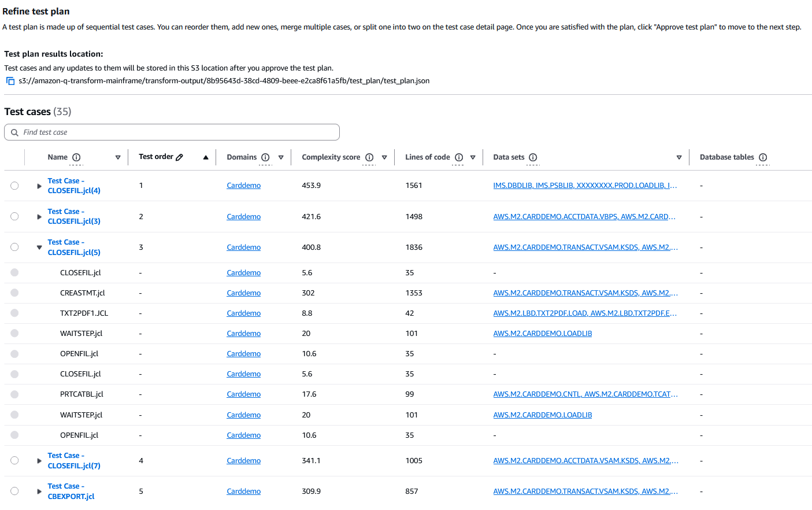
Task: Click the edit pencil next to Test order
Action: (180, 157)
